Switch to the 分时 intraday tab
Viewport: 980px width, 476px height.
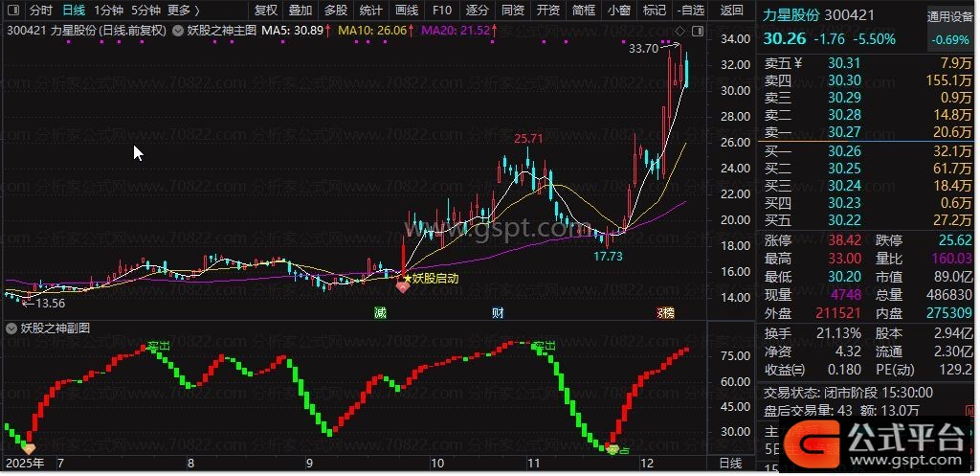[41, 11]
